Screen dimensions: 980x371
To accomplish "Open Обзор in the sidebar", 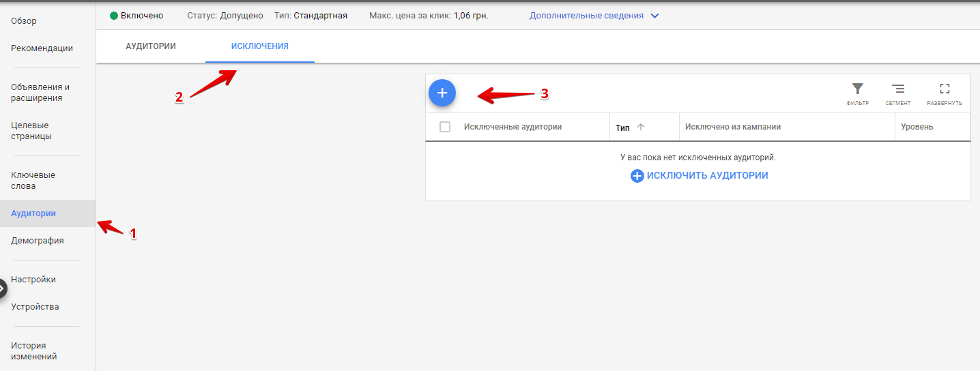I will 24,21.
